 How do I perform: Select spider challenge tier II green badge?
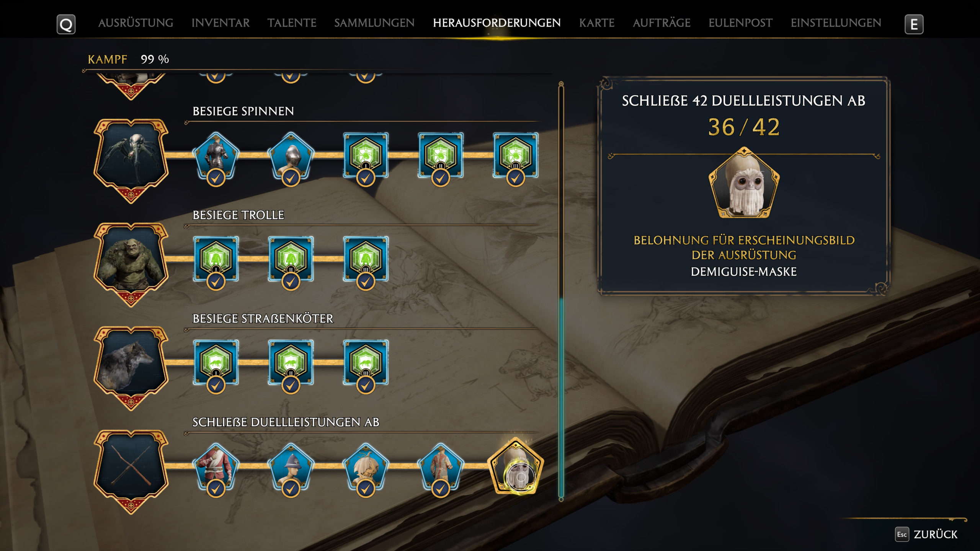[x=441, y=158]
